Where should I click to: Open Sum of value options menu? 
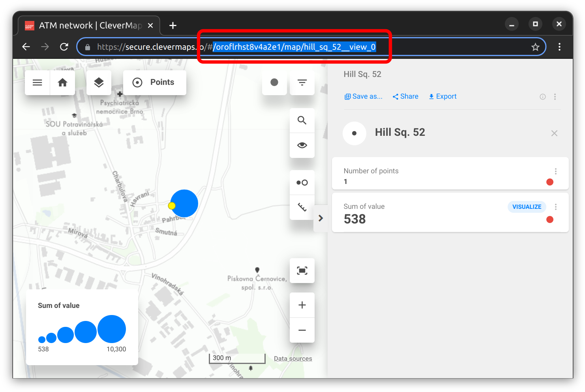click(x=555, y=207)
